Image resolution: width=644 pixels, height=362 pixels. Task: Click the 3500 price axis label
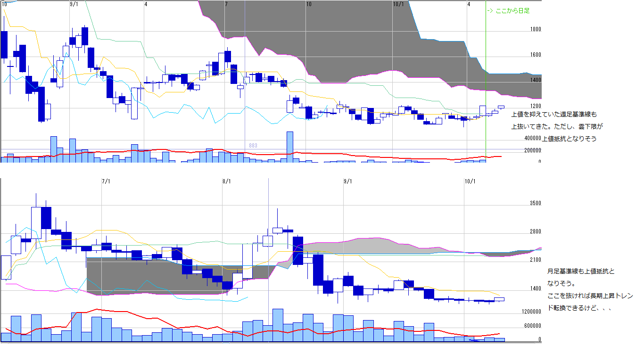point(536,204)
